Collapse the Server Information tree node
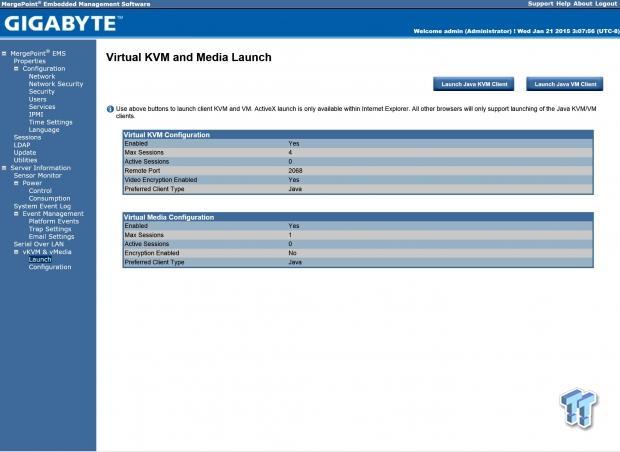 click(4, 168)
